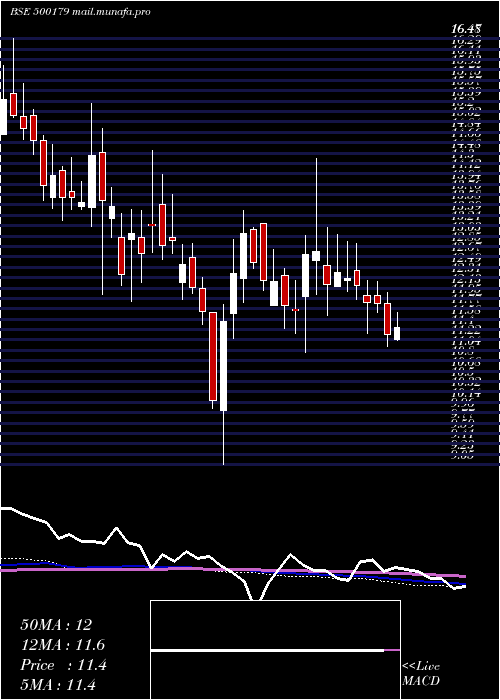Click the '<<Live MACD' label
This screenshot has width=500, height=700.
point(421,674)
